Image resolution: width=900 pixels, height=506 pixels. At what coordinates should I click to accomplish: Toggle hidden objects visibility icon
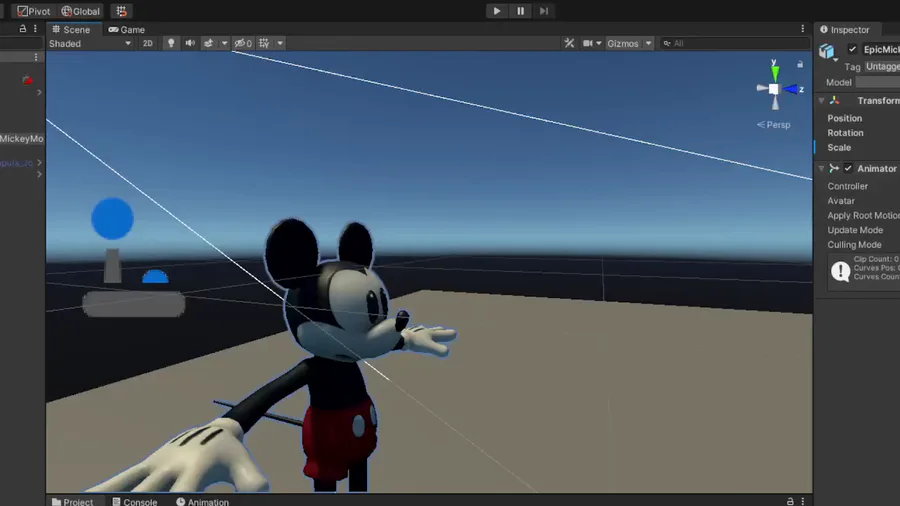(x=243, y=44)
